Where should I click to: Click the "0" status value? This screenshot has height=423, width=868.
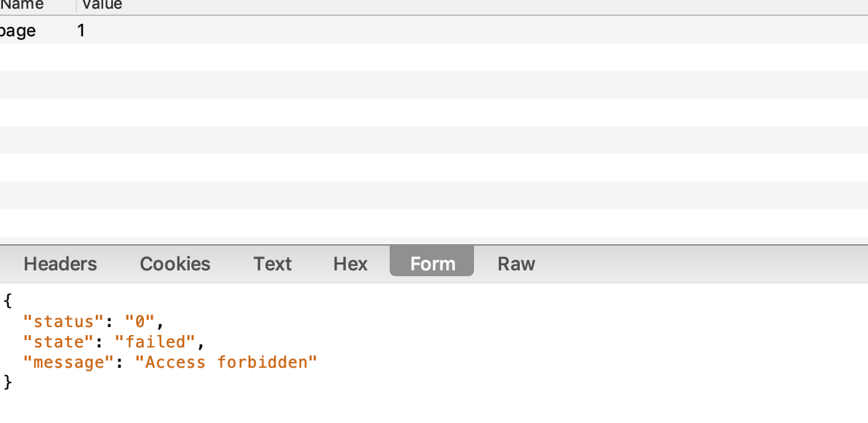point(139,322)
